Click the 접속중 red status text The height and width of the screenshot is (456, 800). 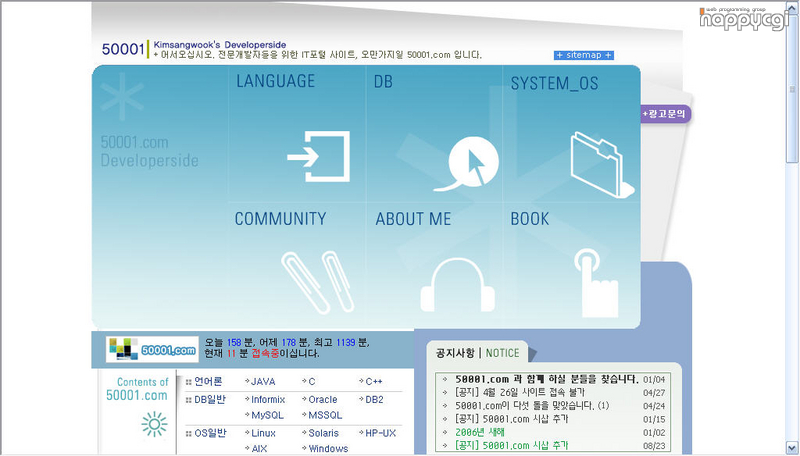pos(265,353)
